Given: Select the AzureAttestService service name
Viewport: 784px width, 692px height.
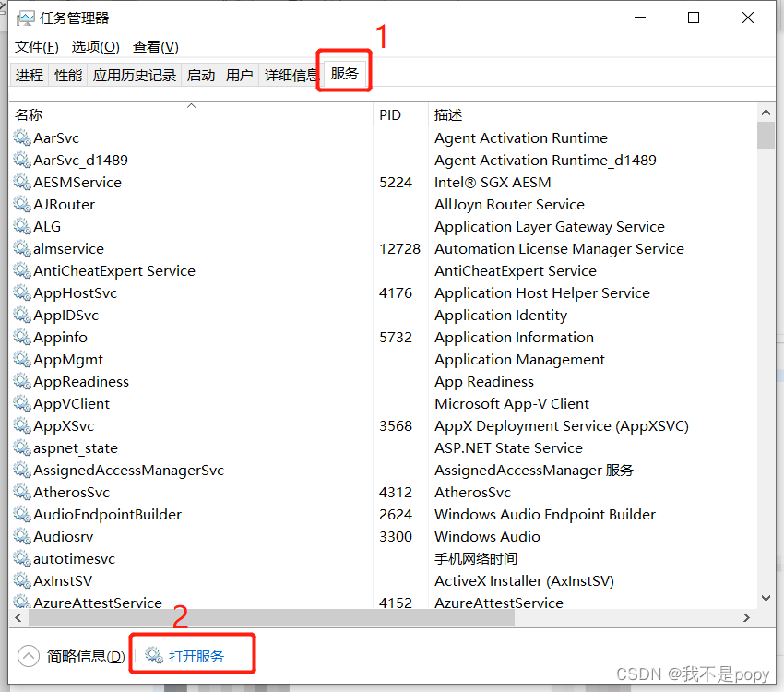Looking at the screenshot, I should click(x=98, y=603).
